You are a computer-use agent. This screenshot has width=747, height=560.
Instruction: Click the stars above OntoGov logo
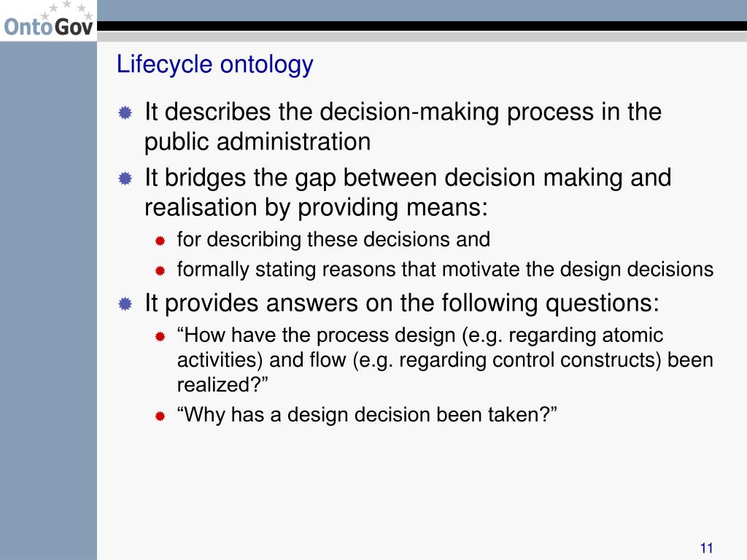(x=66, y=9)
